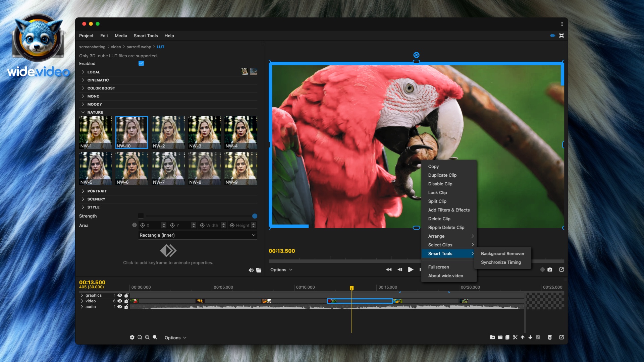
Task: Move clip down with the down arrow
Action: pos(530,337)
